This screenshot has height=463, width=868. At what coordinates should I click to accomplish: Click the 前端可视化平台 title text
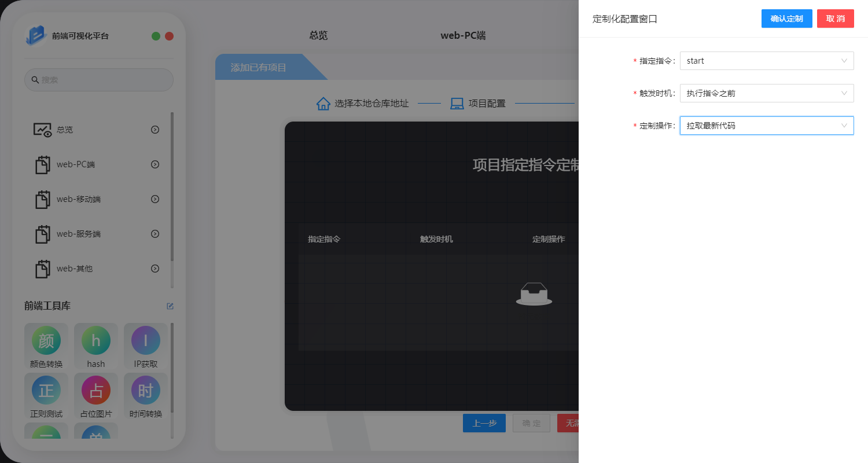[x=80, y=36]
